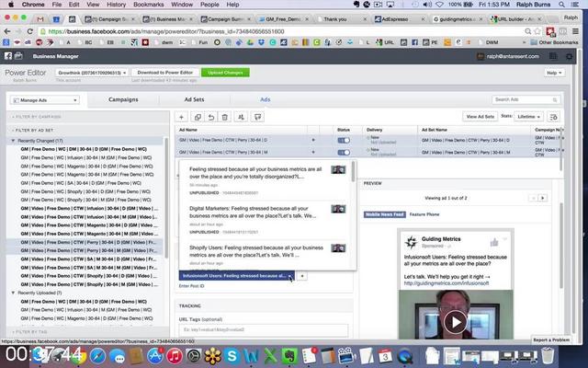The image size is (588, 368).
Task: Play the video in the ad preview
Action: (x=456, y=322)
